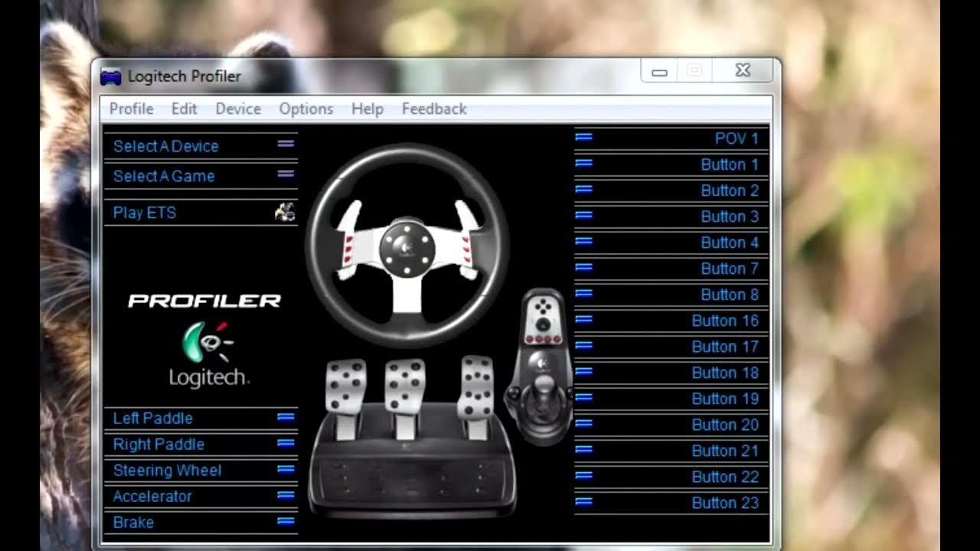Click the blue marker beside Button 23

tap(583, 501)
